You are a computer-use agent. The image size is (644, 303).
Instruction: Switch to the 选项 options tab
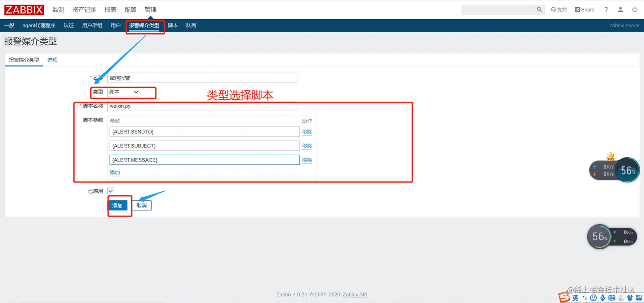(x=52, y=60)
